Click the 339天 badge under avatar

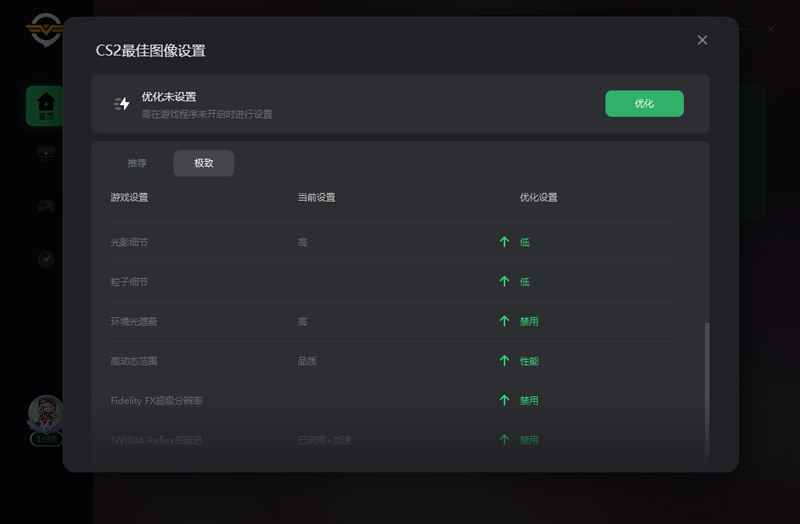[x=46, y=439]
